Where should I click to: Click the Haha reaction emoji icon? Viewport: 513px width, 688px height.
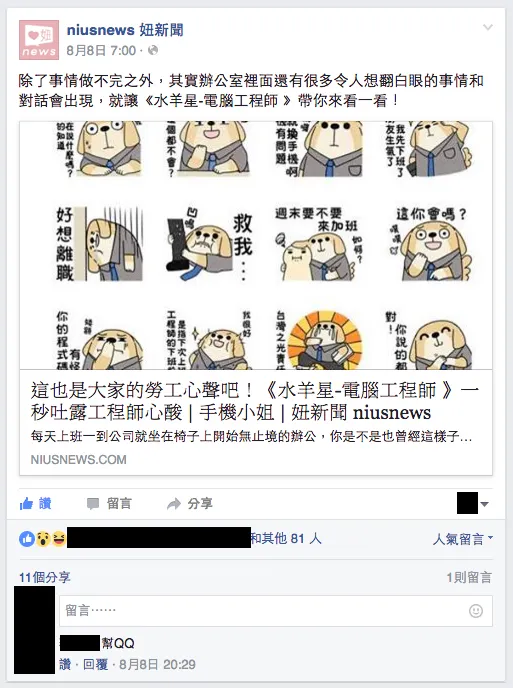[x=58, y=538]
